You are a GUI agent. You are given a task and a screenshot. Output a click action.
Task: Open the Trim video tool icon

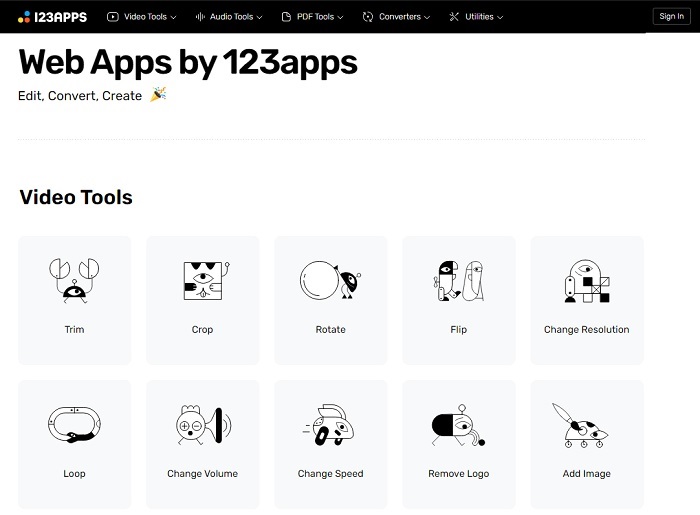tap(74, 281)
